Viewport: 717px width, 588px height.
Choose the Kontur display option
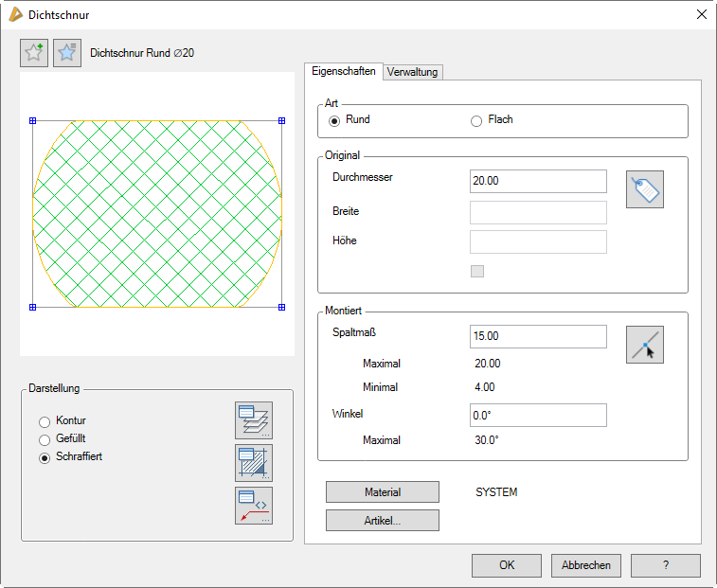coord(44,421)
